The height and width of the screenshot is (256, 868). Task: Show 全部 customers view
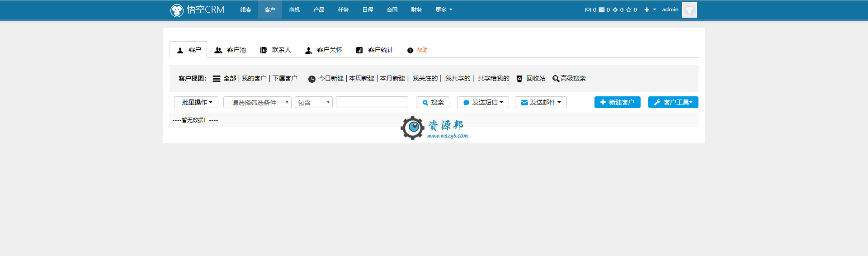point(230,78)
